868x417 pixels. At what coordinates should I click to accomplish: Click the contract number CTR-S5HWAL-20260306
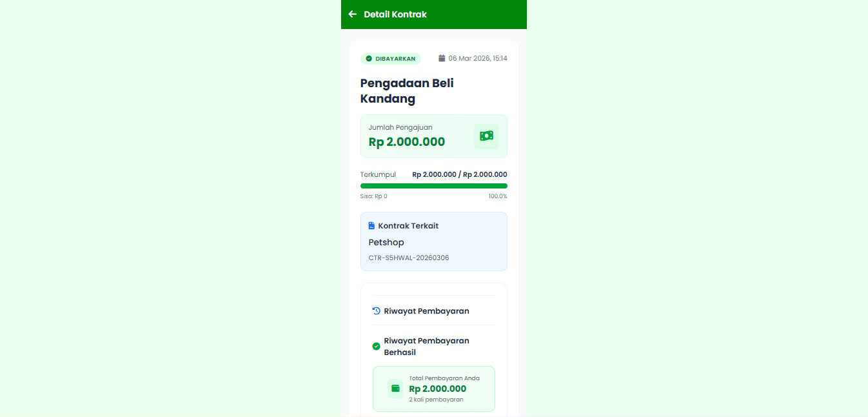409,257
